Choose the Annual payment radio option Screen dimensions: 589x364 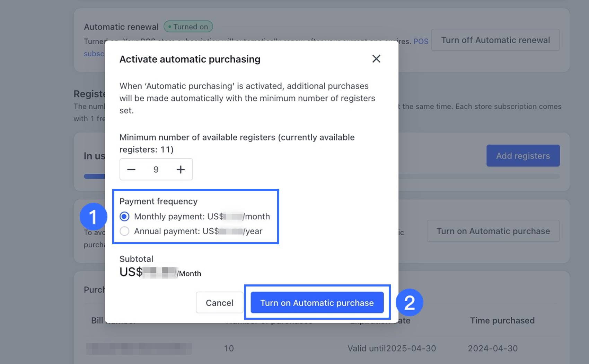125,231
